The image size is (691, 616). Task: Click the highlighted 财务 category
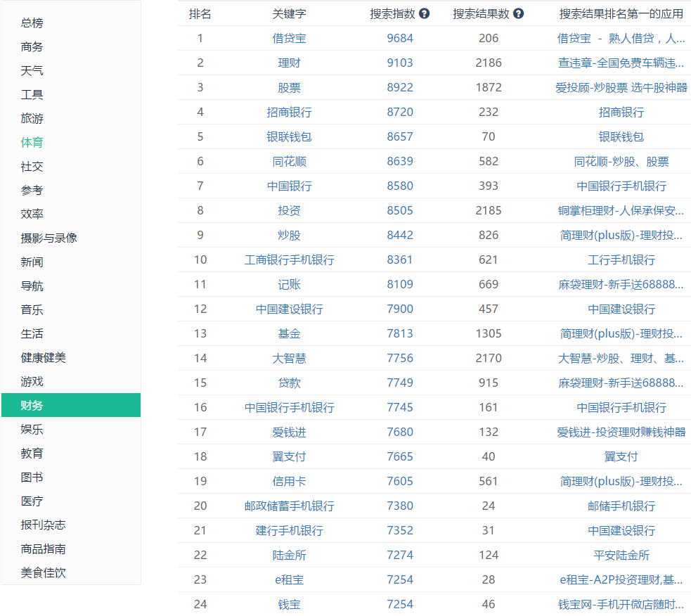(71, 405)
